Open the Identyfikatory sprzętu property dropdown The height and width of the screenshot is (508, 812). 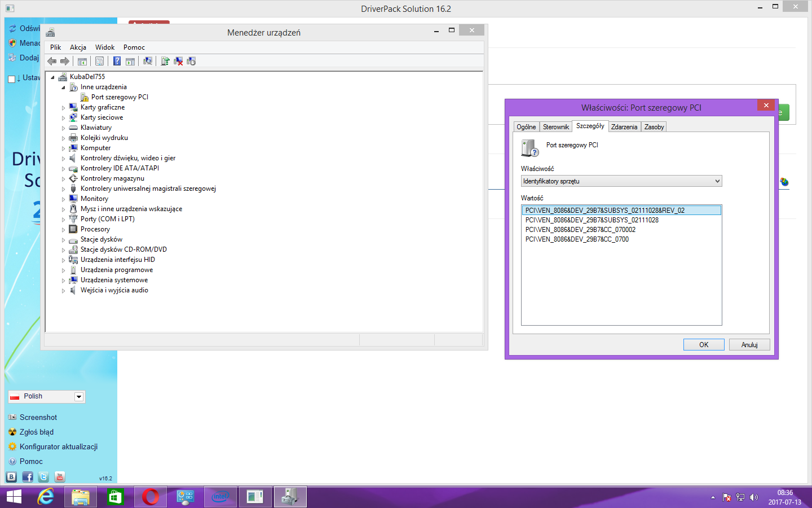coord(621,181)
